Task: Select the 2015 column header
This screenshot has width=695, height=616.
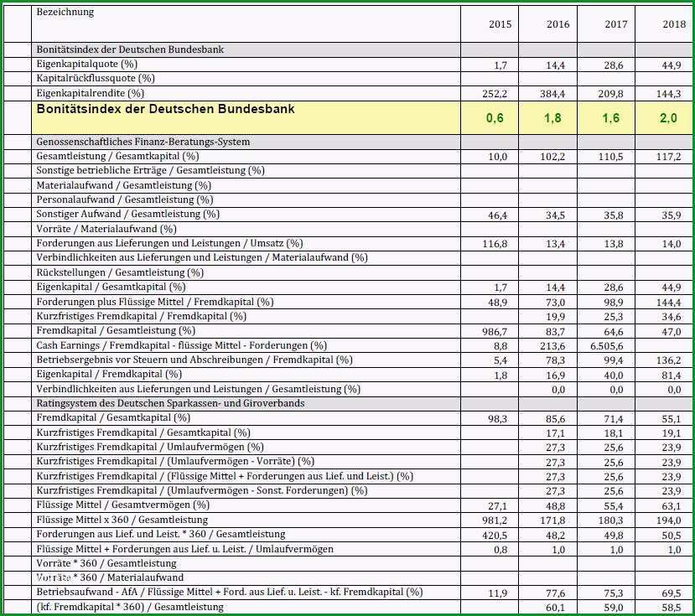Action: pyautogui.click(x=500, y=24)
